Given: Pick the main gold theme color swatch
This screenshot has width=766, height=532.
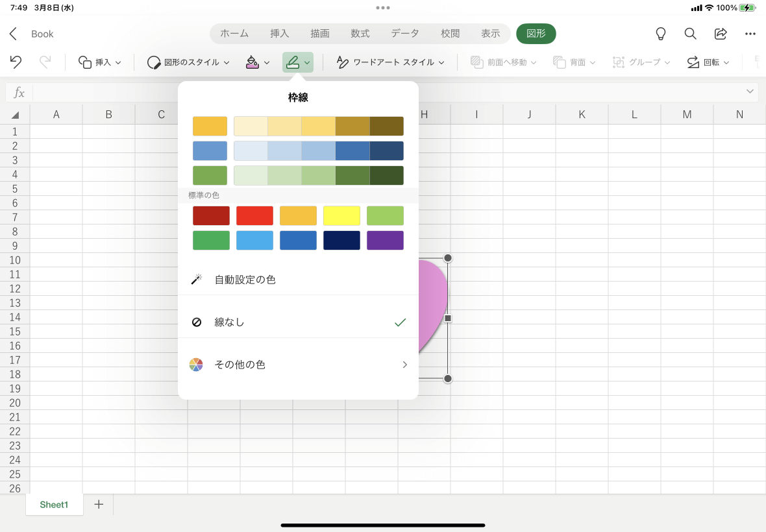Looking at the screenshot, I should (210, 126).
